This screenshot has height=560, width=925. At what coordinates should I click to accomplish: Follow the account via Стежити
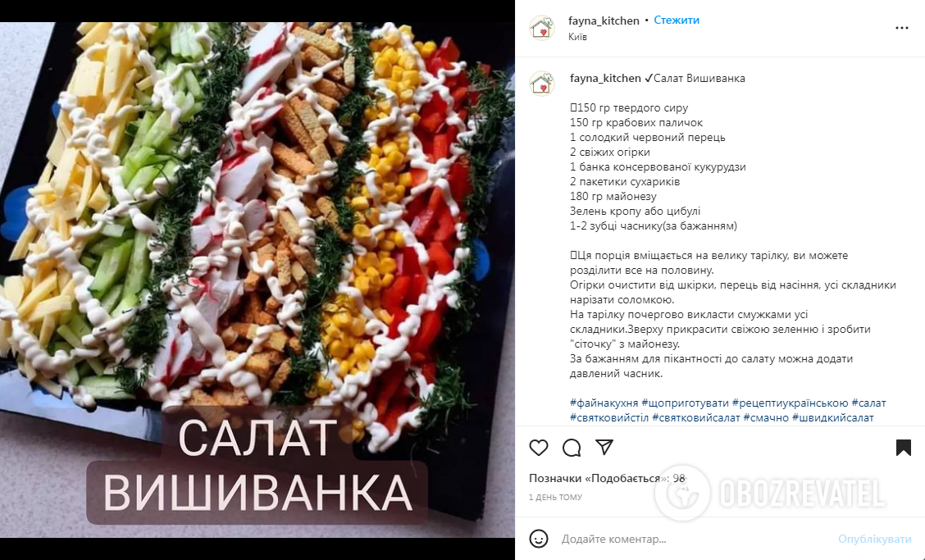tap(677, 20)
